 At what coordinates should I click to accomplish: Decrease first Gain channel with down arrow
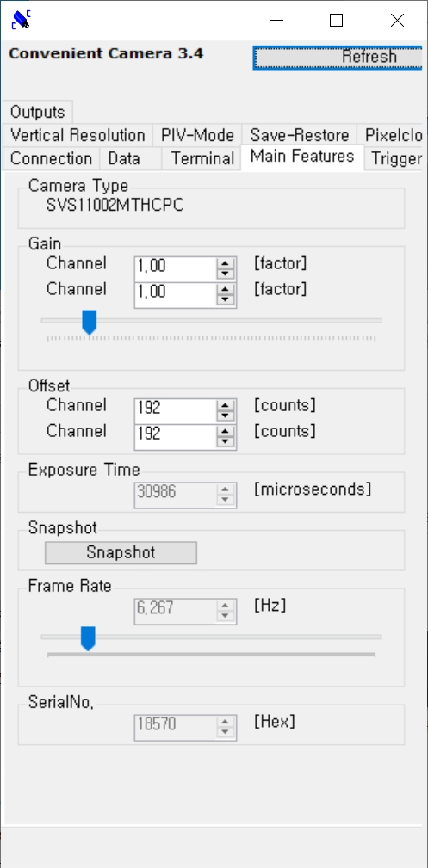click(x=225, y=274)
